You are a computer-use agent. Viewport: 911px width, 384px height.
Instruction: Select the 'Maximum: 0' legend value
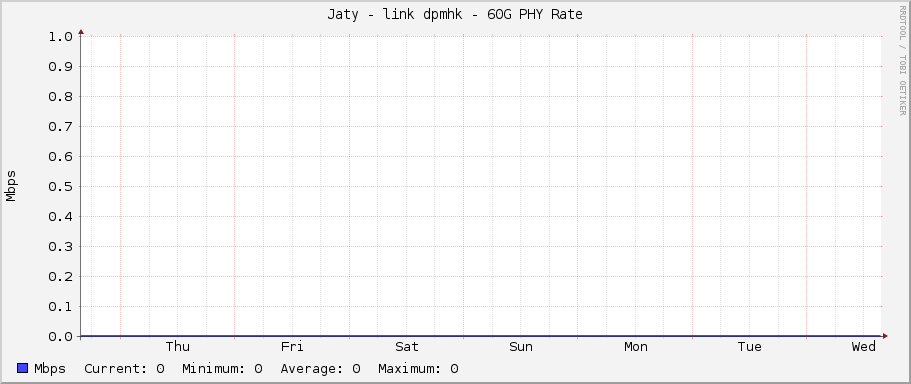click(418, 368)
